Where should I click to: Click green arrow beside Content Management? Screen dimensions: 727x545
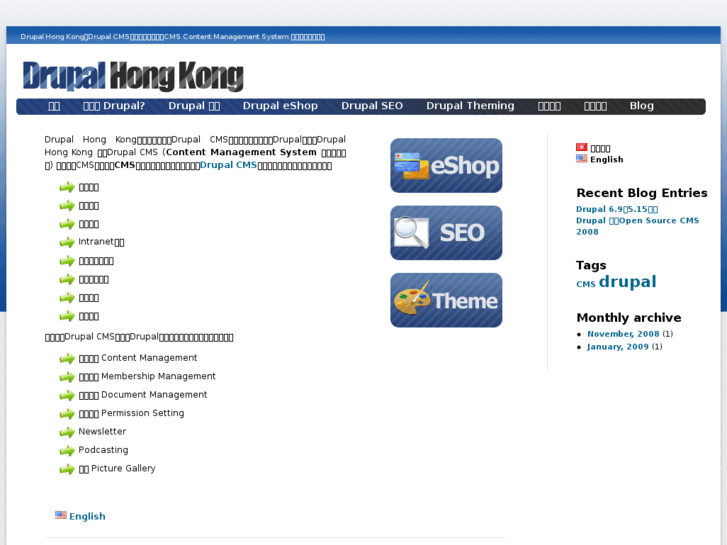pos(67,359)
